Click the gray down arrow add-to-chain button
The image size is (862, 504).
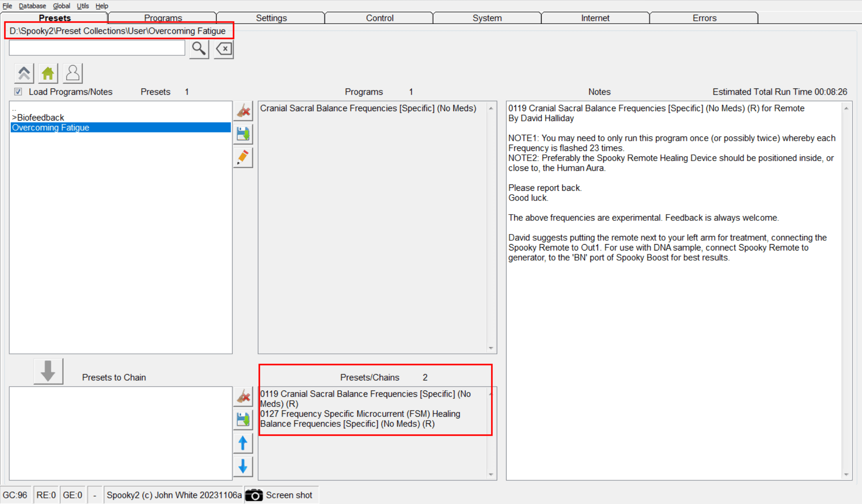48,371
